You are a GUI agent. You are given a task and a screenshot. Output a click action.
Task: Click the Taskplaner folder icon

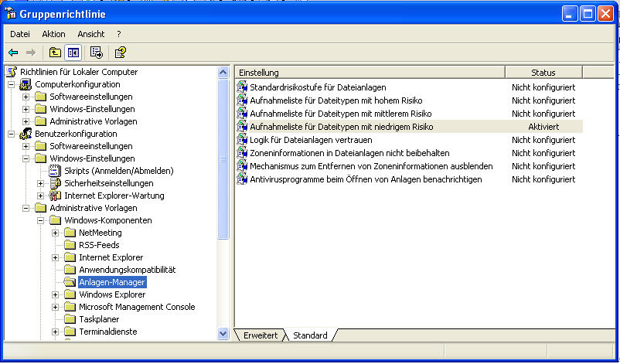pos(70,319)
